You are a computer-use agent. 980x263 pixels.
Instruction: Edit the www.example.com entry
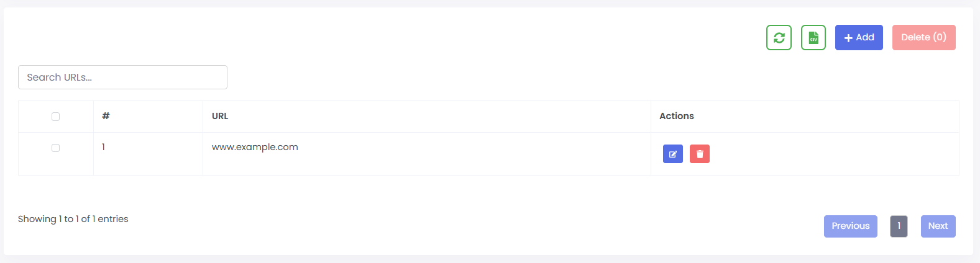(x=672, y=154)
